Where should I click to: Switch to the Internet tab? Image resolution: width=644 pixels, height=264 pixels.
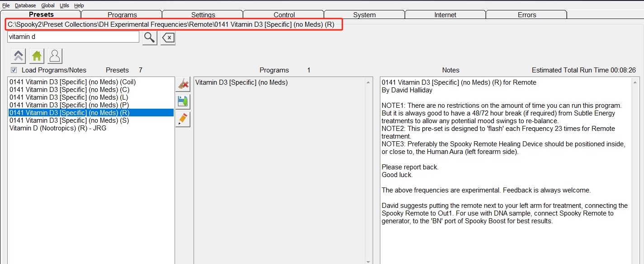point(445,15)
